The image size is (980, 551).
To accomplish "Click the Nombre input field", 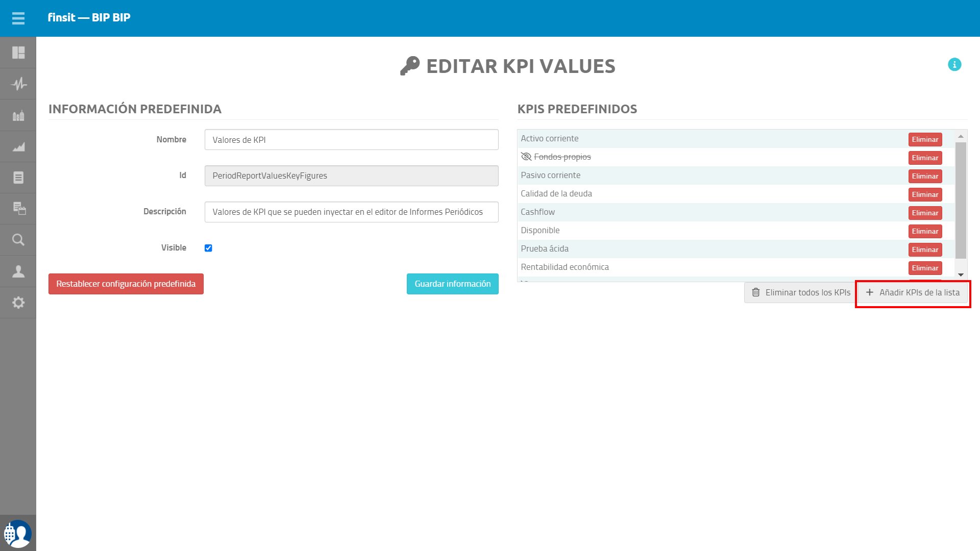I will [x=351, y=140].
